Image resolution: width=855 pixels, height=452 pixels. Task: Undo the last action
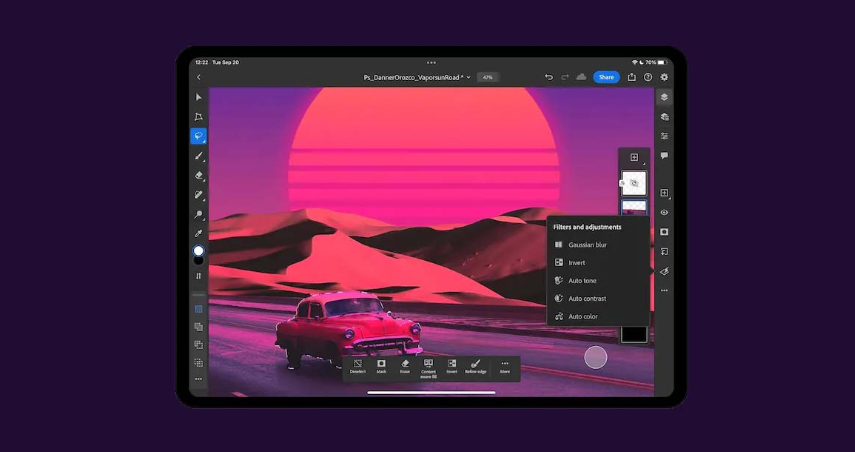coord(549,77)
